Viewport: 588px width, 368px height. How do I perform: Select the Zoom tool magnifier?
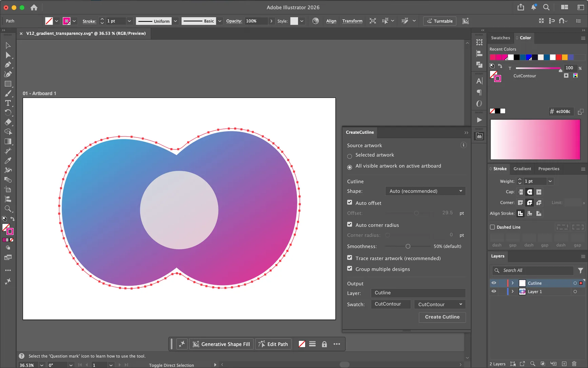tap(8, 209)
